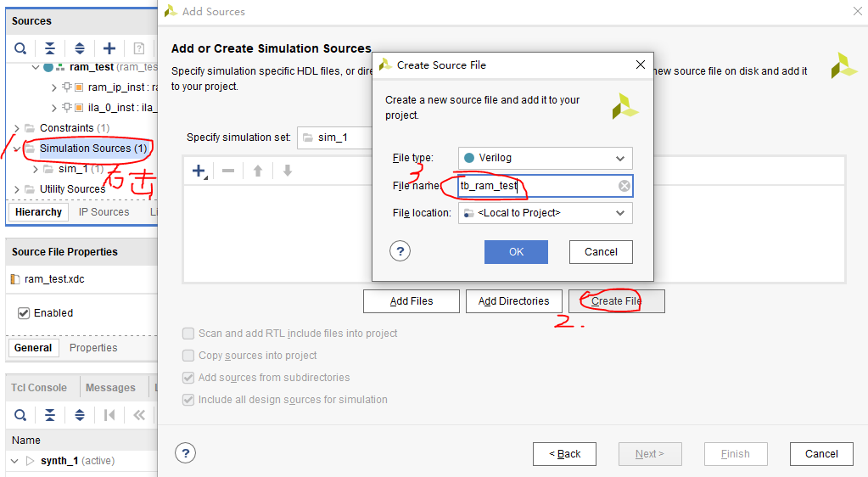Close the Add Sources window
The image size is (868, 477).
pos(858,11)
